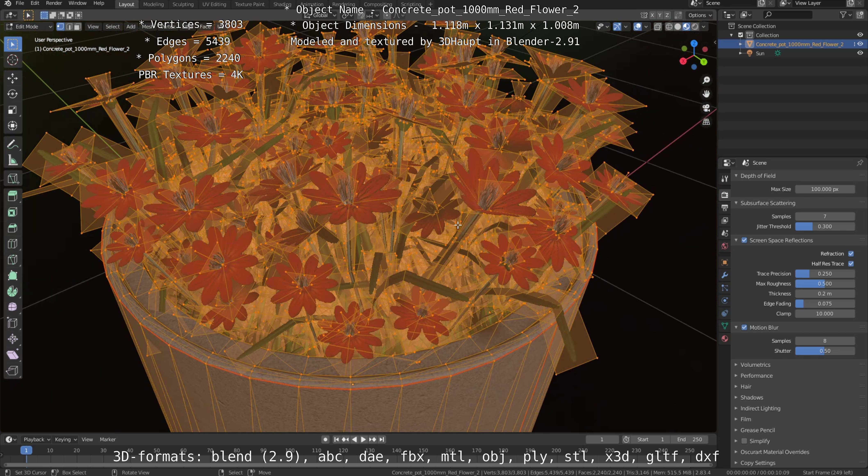Pick the Spin tool
868x476 pixels.
(13, 292)
